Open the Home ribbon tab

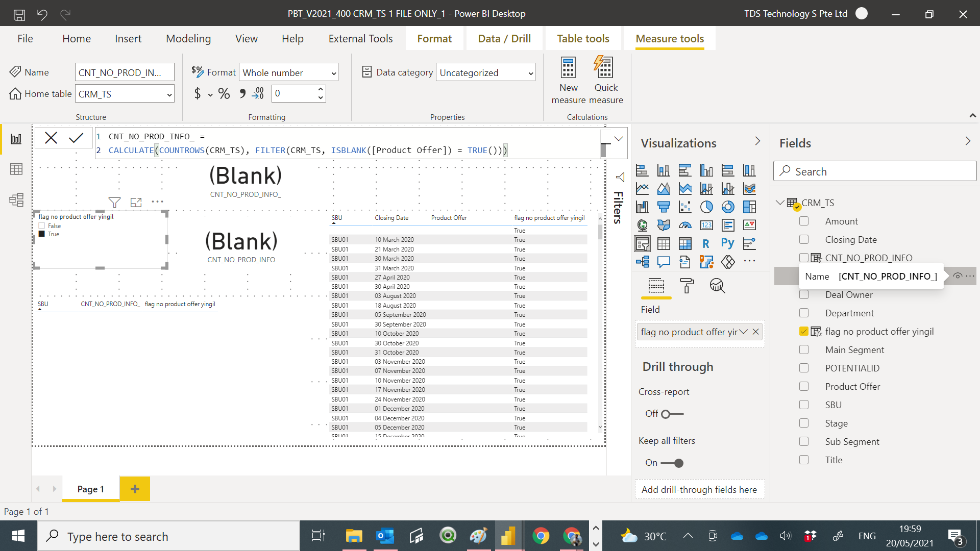click(x=77, y=39)
